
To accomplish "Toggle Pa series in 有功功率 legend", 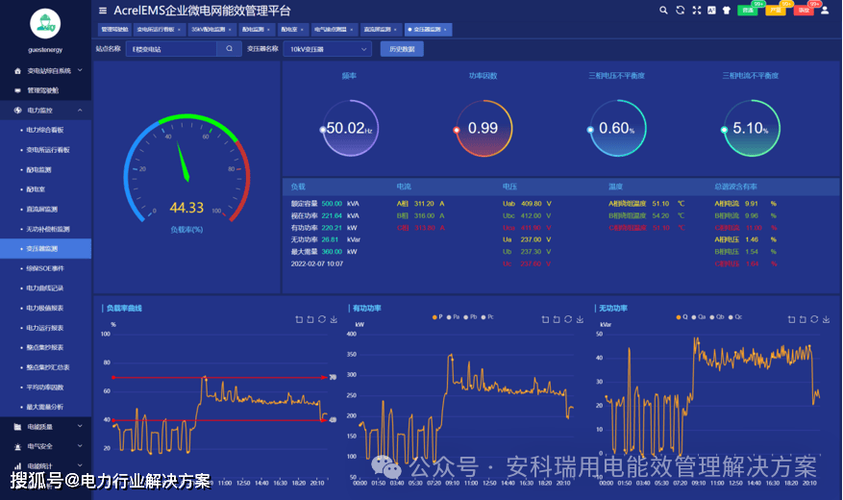I will tap(453, 317).
